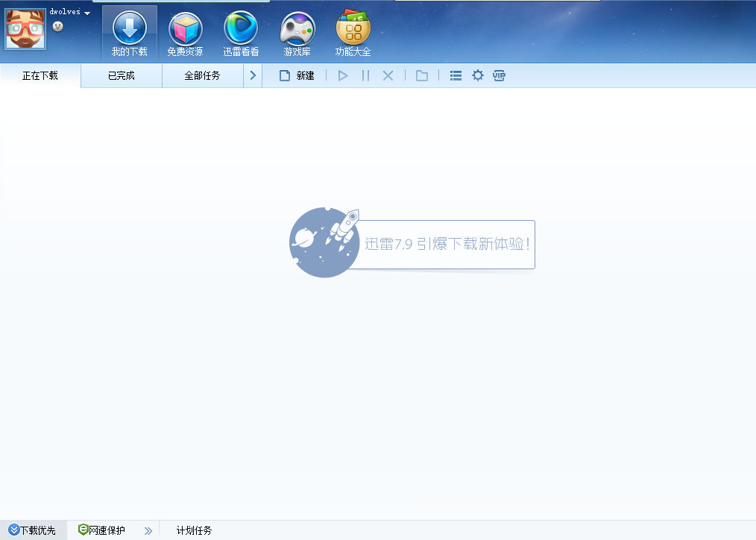Switch to 正在下载 downloading tab

coord(40,75)
